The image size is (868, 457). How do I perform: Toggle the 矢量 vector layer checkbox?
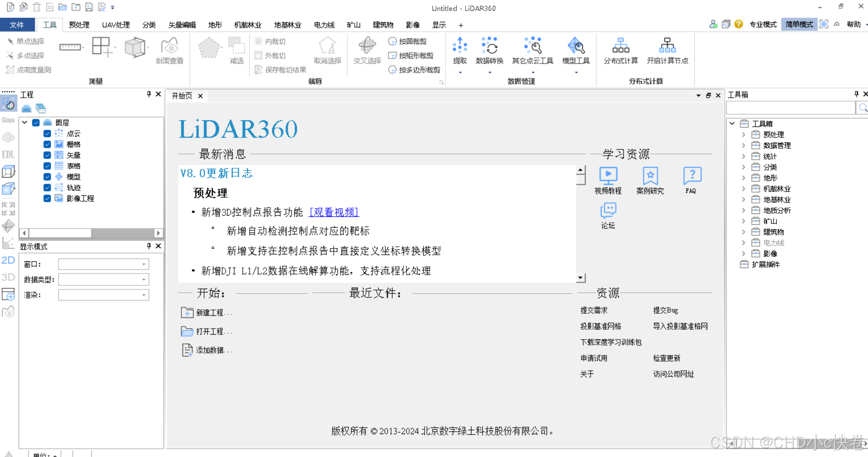click(47, 155)
